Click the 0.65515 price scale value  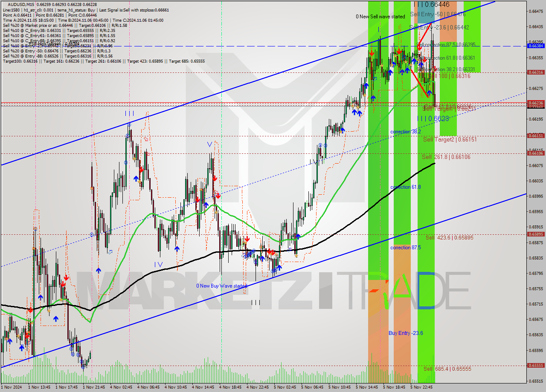click(535, 381)
